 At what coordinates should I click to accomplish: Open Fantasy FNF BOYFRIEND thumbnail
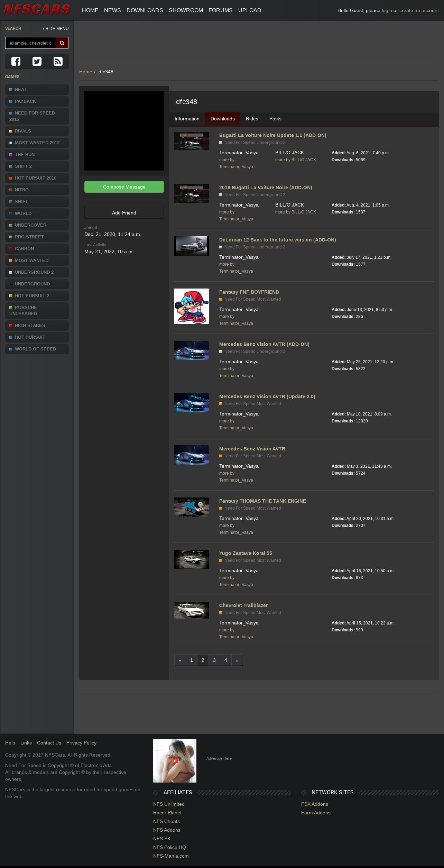pyautogui.click(x=192, y=306)
